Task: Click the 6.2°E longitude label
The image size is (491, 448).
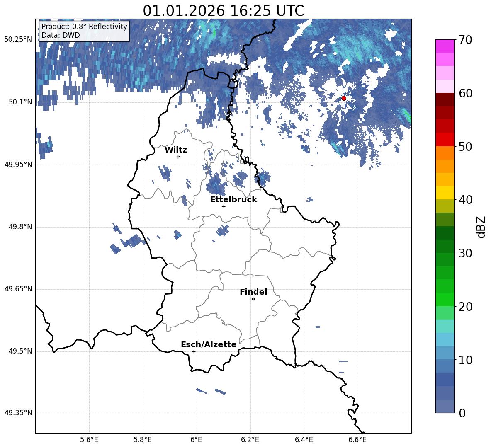Action: coord(250,440)
